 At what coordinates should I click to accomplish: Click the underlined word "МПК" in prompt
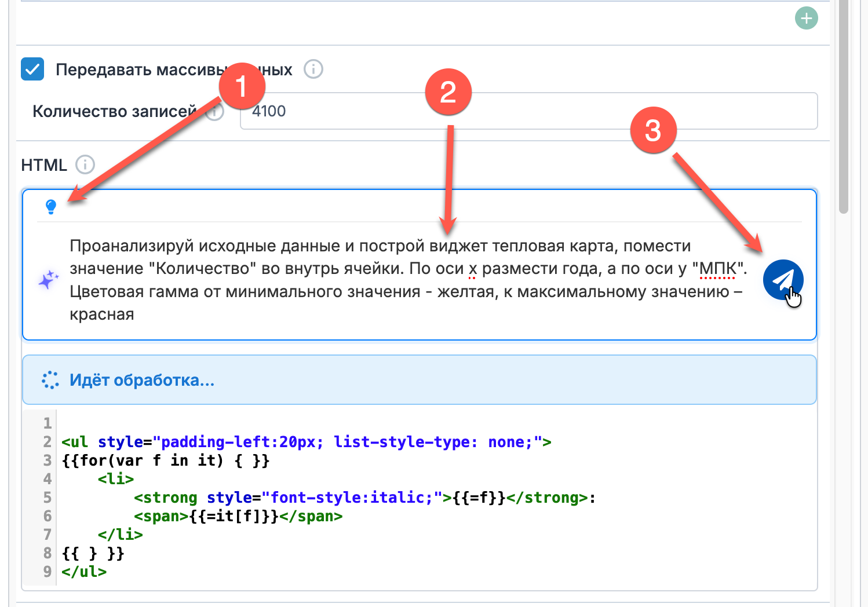click(x=717, y=269)
